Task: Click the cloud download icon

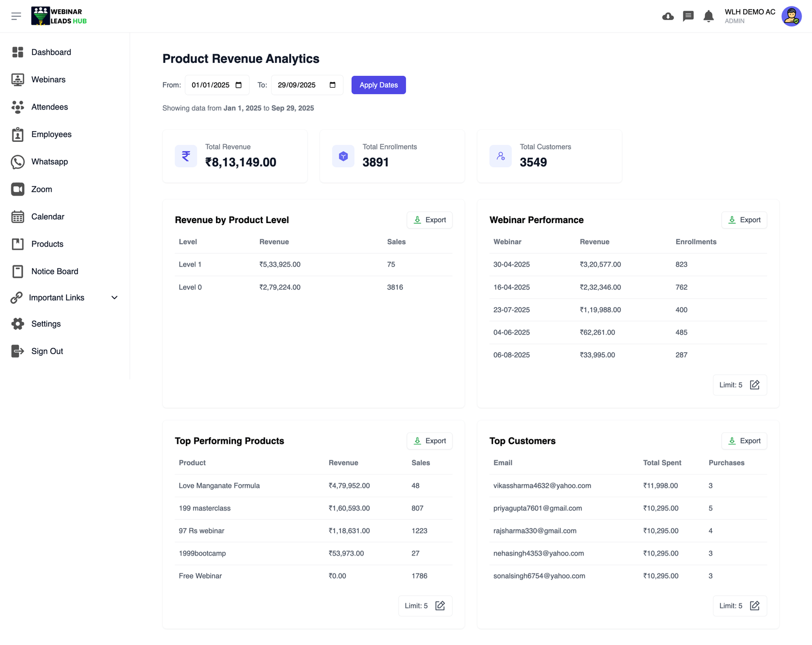Action: 668,16
